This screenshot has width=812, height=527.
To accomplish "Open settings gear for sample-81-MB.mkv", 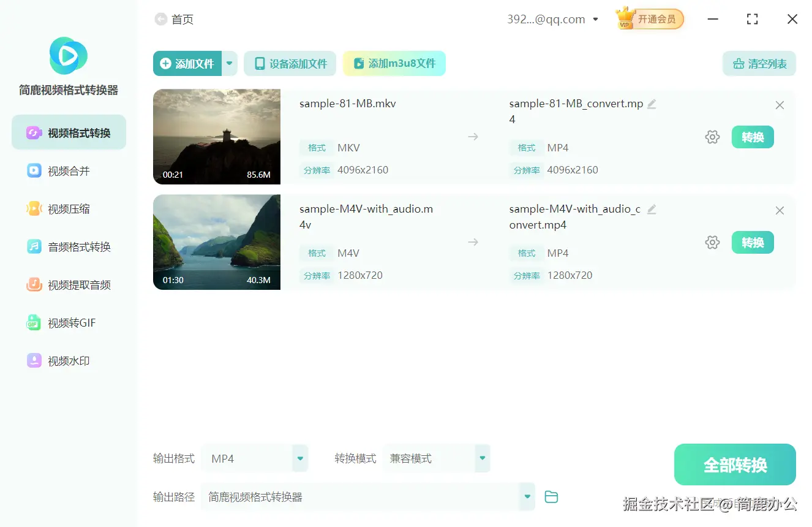I will tap(712, 137).
